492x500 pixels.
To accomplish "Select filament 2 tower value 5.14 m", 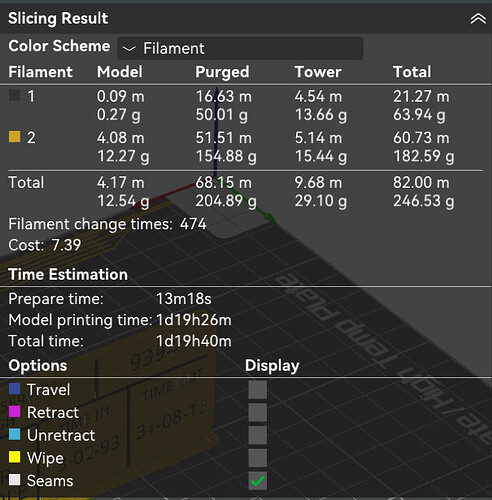I will (x=318, y=138).
